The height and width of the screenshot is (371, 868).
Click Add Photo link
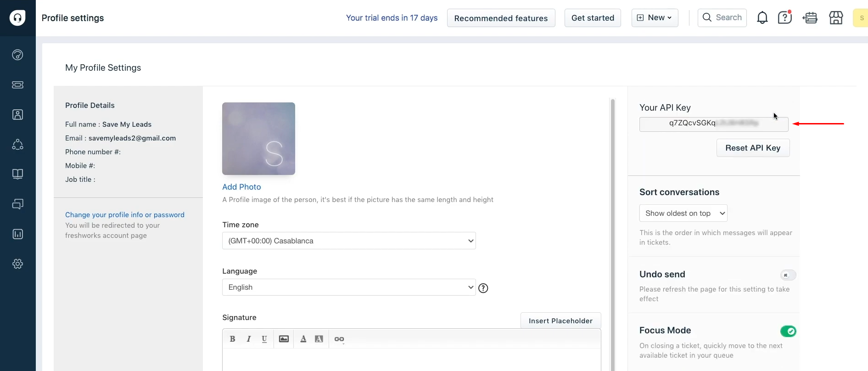click(241, 187)
